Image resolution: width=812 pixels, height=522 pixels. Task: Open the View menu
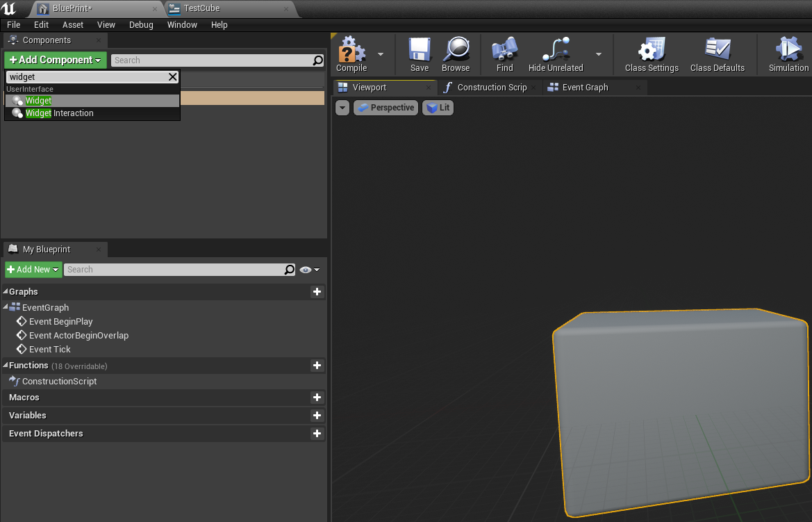[x=106, y=25]
